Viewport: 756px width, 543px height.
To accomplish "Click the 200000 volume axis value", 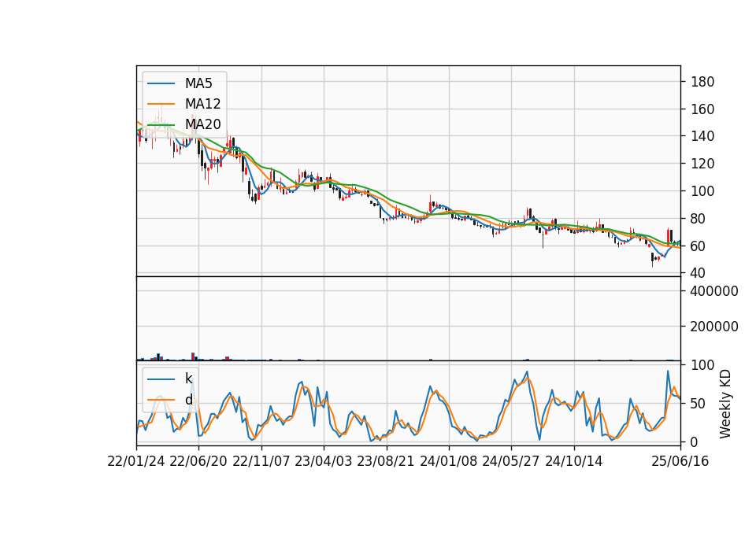I will pyautogui.click(x=714, y=327).
